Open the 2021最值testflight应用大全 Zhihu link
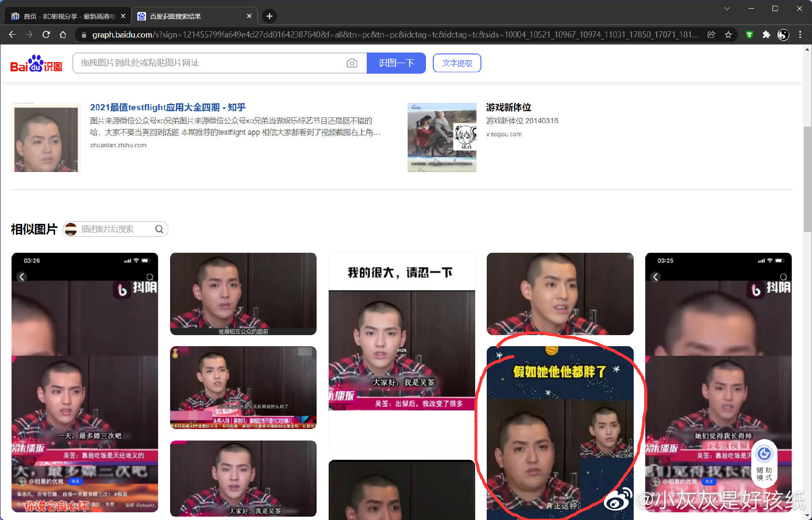The height and width of the screenshot is (520, 812). (168, 107)
